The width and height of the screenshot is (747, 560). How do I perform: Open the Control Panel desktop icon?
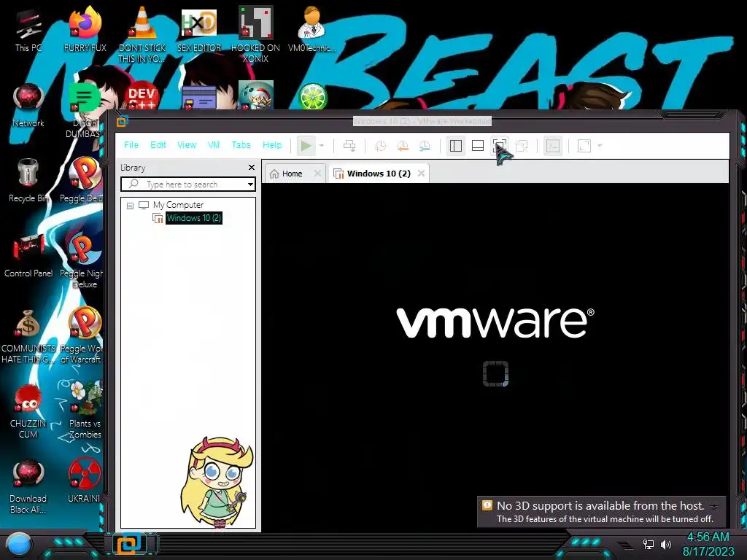[28, 256]
